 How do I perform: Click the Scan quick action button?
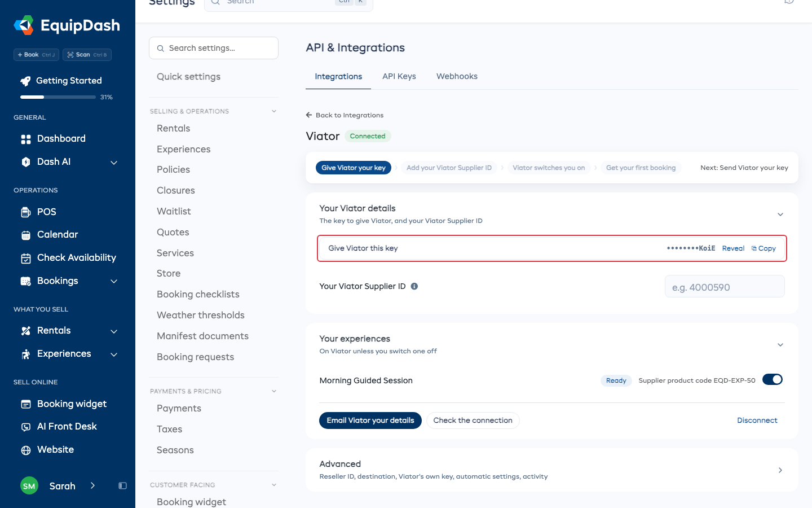[87, 55]
